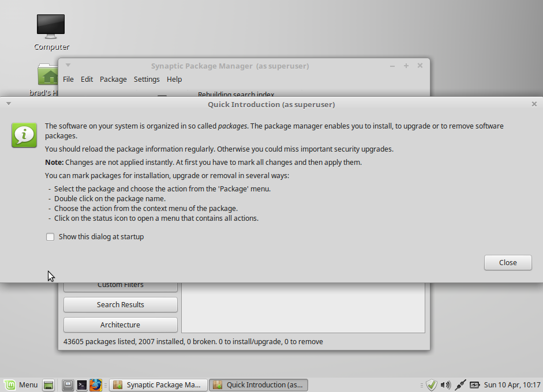Launch the Terminal from the panel

point(82,385)
